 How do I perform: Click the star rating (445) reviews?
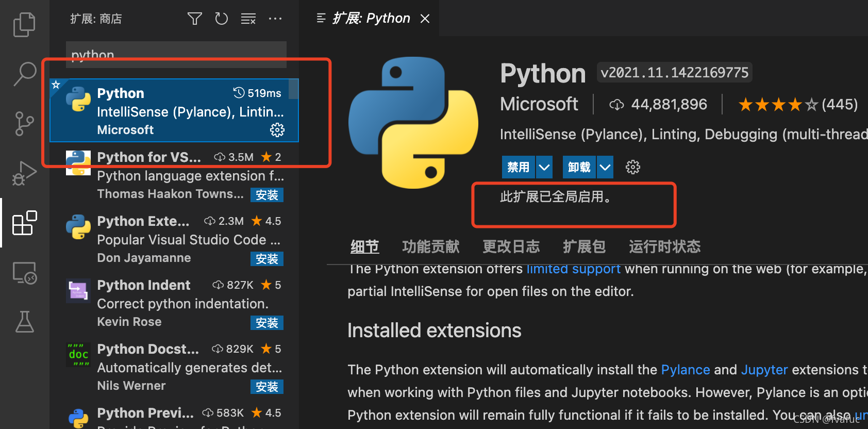(x=798, y=105)
